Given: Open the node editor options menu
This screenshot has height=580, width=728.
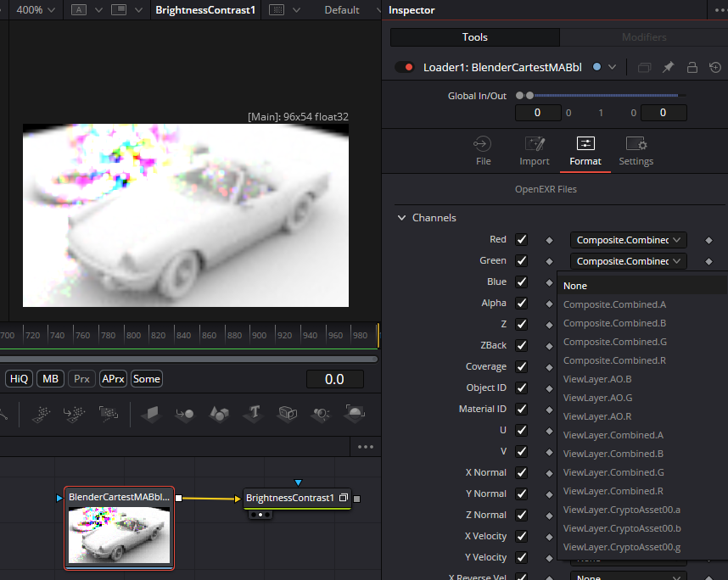Looking at the screenshot, I should coord(366,447).
